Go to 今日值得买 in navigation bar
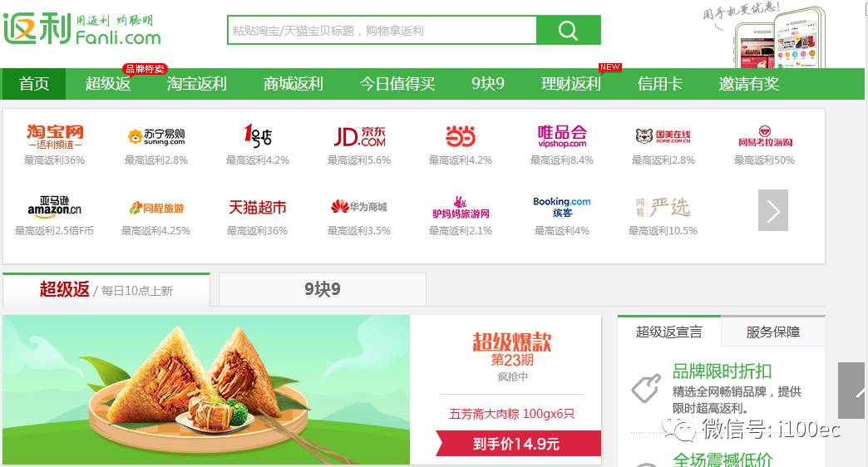 397,84
